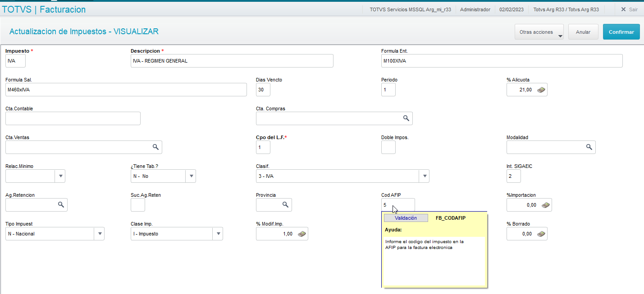Click the Confirmar button
The height and width of the screenshot is (294, 644).
coord(621,32)
